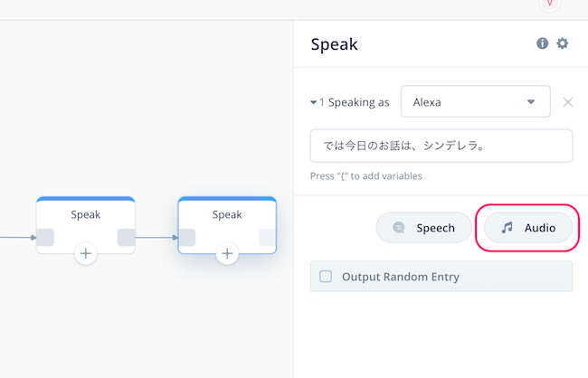
Task: Click the plus button under the selected Speak block
Action: click(227, 253)
